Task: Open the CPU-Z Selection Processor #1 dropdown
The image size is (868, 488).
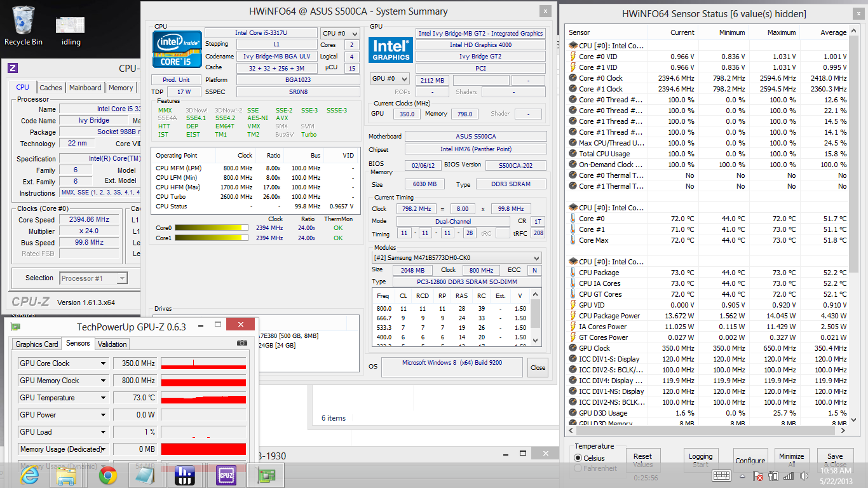Action: (x=93, y=278)
